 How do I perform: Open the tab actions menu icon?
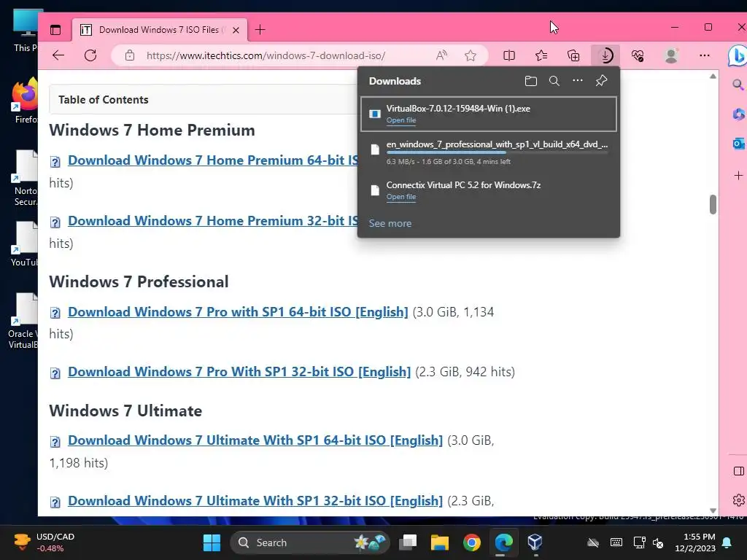click(x=55, y=30)
